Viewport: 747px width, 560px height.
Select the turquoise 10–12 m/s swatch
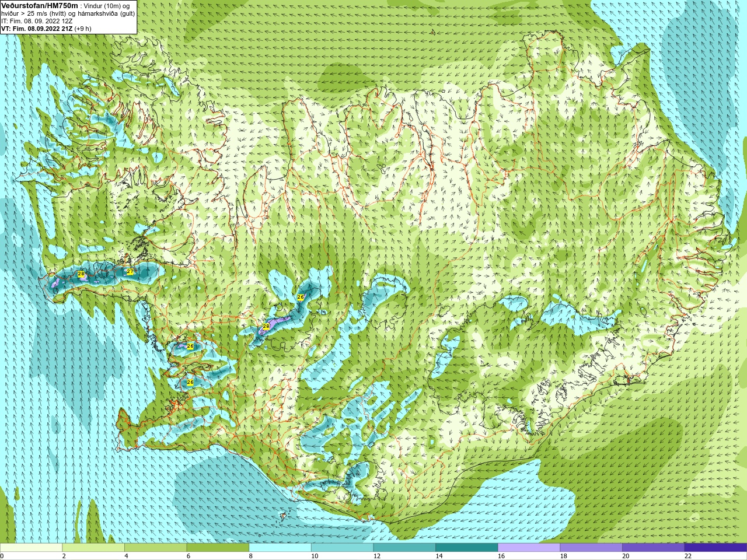[342, 548]
